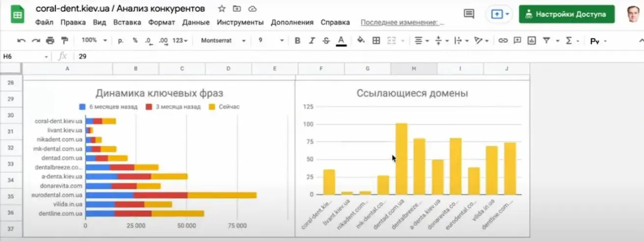The width and height of the screenshot is (644, 241).
Task: Undo the last action
Action: pos(21,41)
